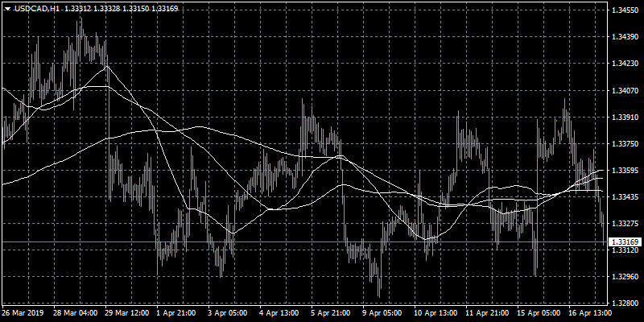Click the 29 Mar 12:00 time axis label
This screenshot has width=644, height=322.
coord(127,313)
